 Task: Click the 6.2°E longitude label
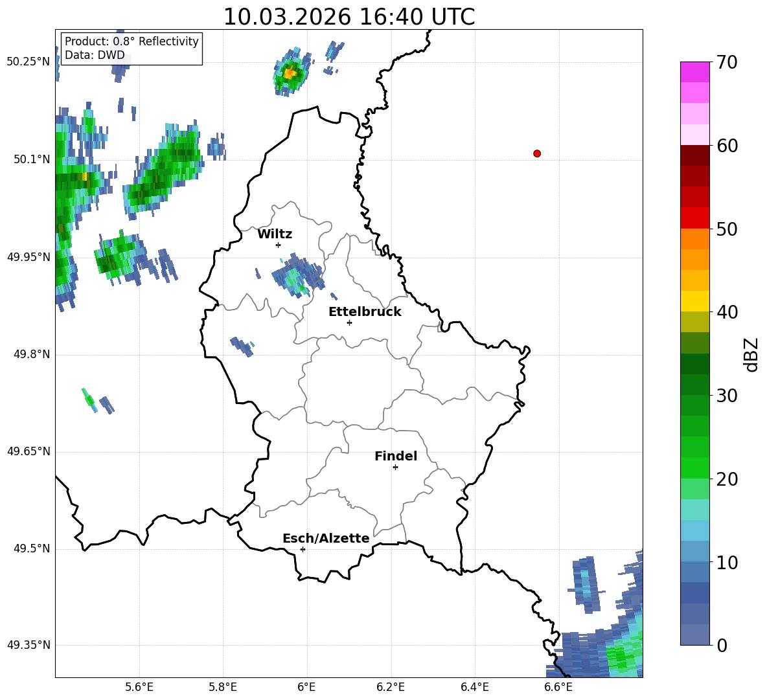pyautogui.click(x=391, y=688)
